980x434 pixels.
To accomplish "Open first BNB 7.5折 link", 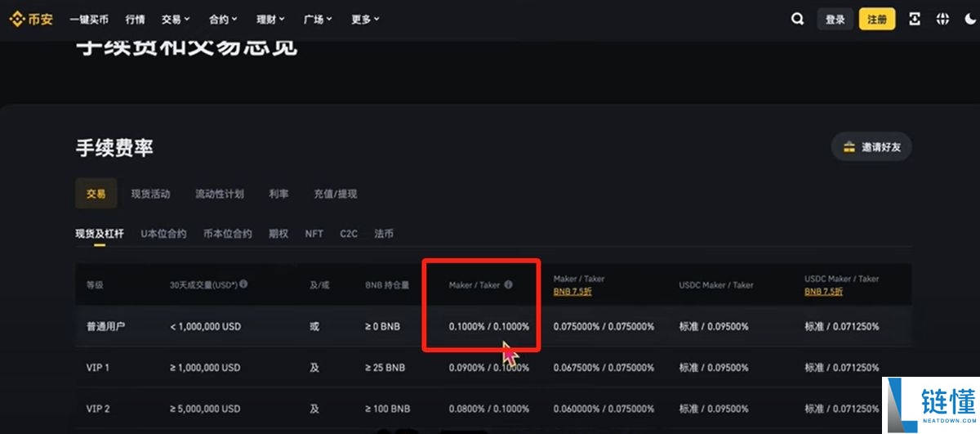I will click(573, 291).
